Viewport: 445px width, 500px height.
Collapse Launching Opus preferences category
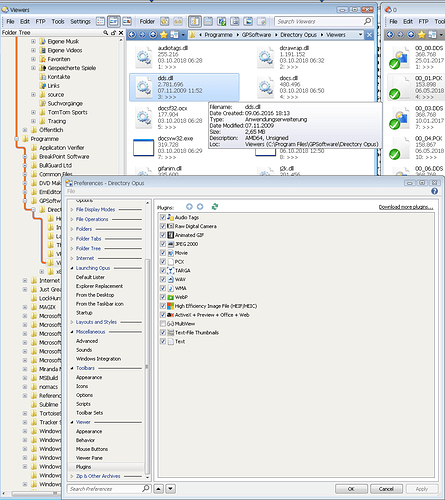pos(72,268)
